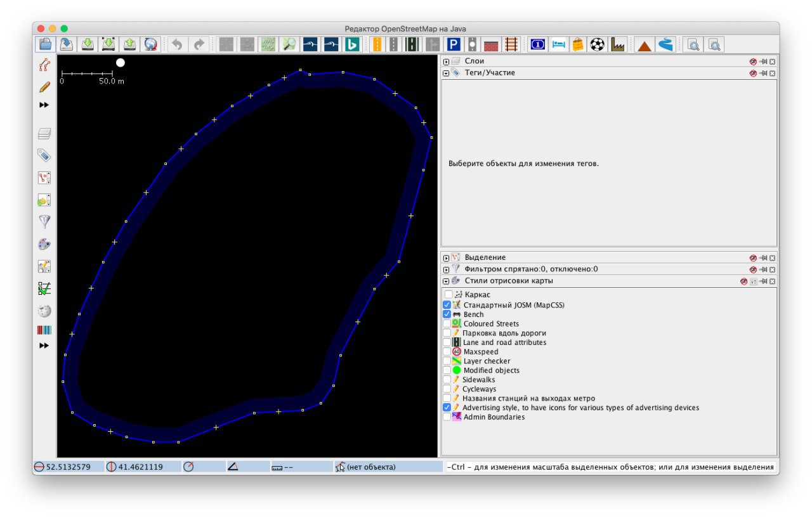812x518 pixels.
Task: Select the shopping bag preset icon
Action: point(577,44)
